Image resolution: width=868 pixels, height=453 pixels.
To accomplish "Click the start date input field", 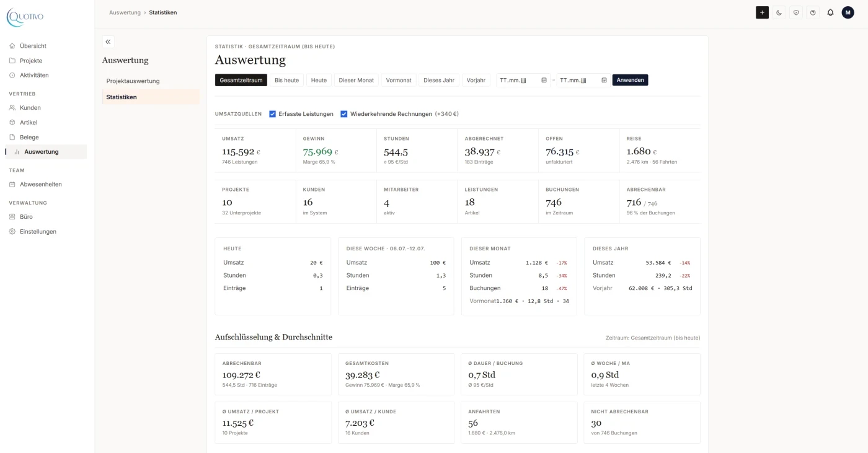I will point(523,80).
